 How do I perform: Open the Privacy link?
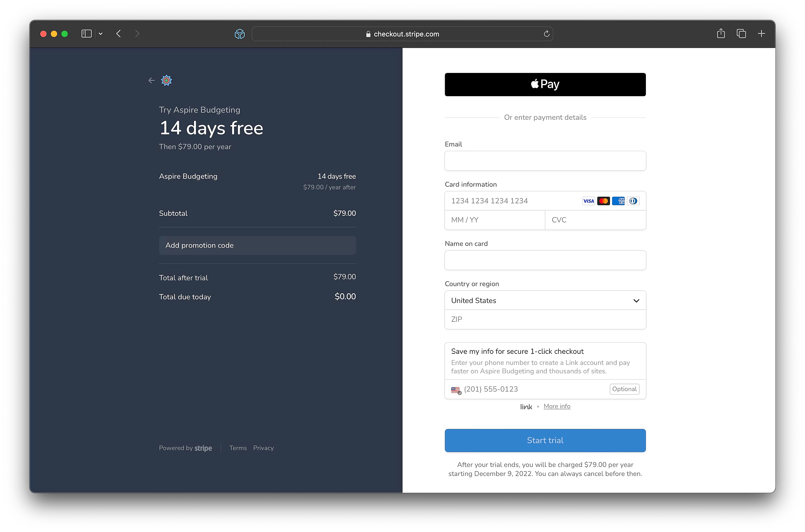click(x=264, y=448)
